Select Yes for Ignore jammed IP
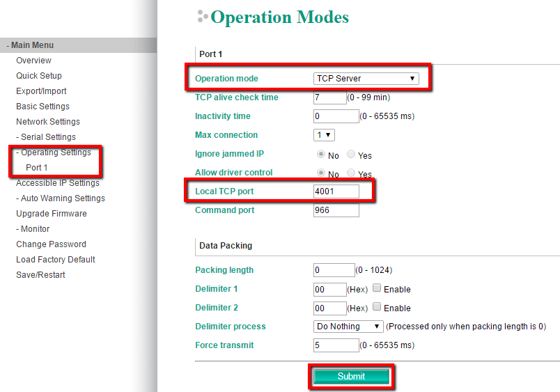This screenshot has width=560, height=392. (x=351, y=155)
